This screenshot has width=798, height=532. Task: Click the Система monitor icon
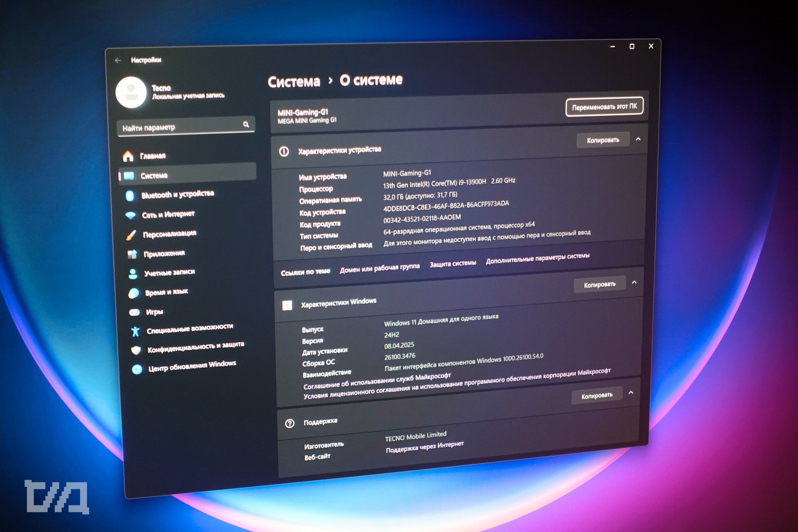point(129,176)
